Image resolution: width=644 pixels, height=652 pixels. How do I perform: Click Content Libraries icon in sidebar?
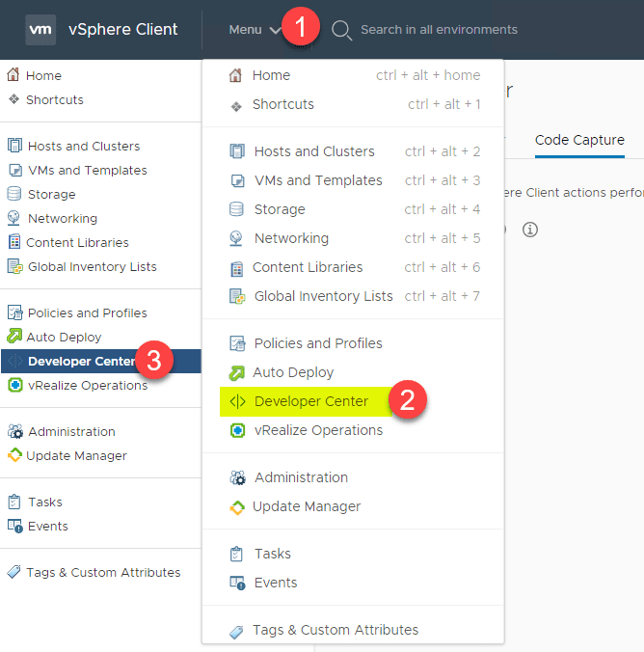[x=14, y=241]
